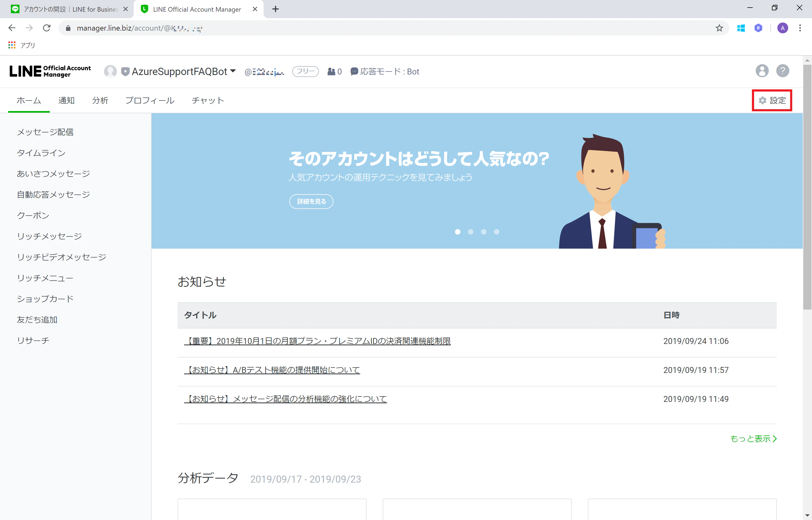Click the blue R extension icon
The width and height of the screenshot is (812, 520).
758,28
